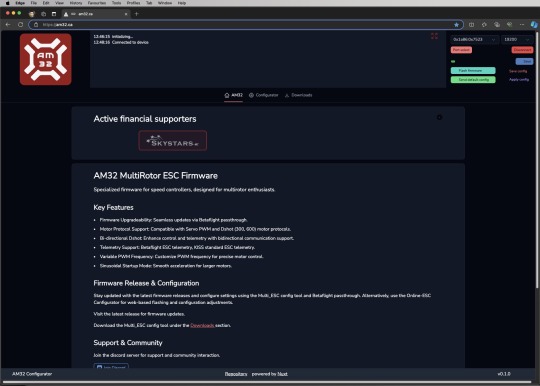This screenshot has width=540, height=386.
Task: Open the workspaces icon beside the profile avatar
Action: [43, 14]
